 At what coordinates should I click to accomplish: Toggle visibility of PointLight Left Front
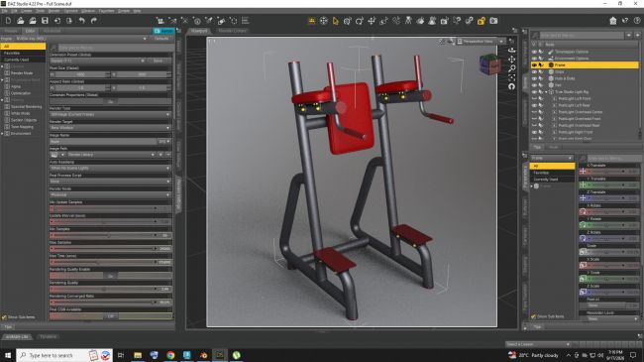click(x=534, y=99)
